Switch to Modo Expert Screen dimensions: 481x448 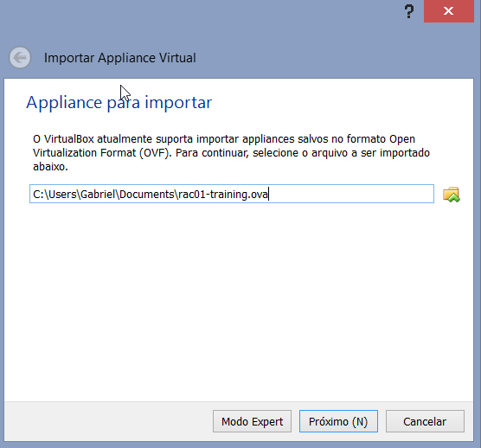[x=252, y=421]
